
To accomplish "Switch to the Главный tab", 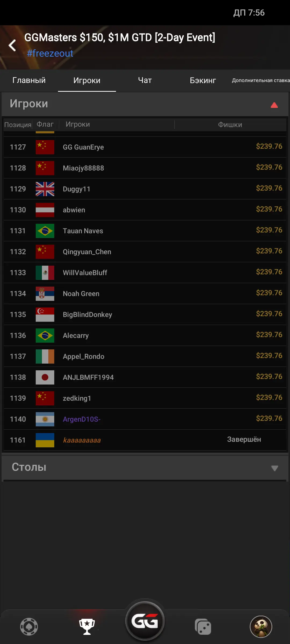I will [x=29, y=80].
